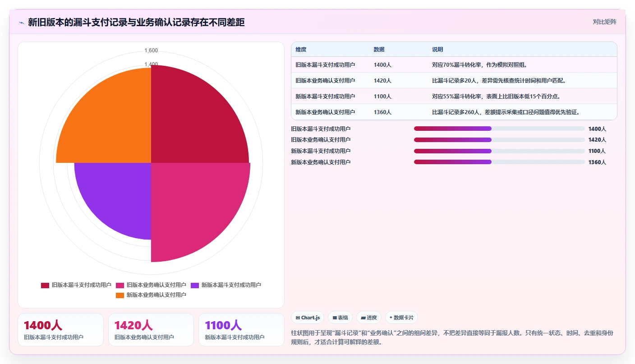Click the 新版本漏斗支付成功用户 progress bar
Viewport: 635px width, 364px height.
click(x=499, y=151)
